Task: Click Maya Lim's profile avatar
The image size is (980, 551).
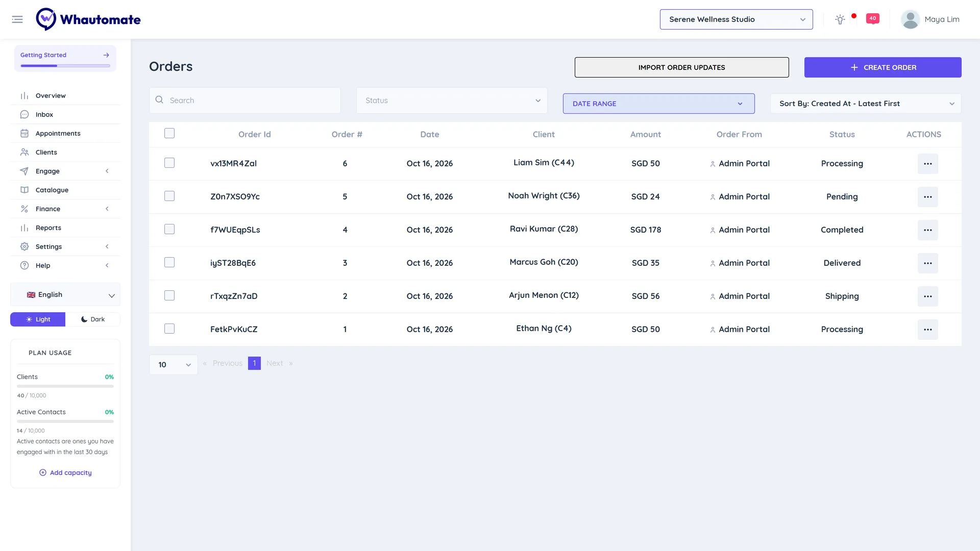Action: pos(910,19)
